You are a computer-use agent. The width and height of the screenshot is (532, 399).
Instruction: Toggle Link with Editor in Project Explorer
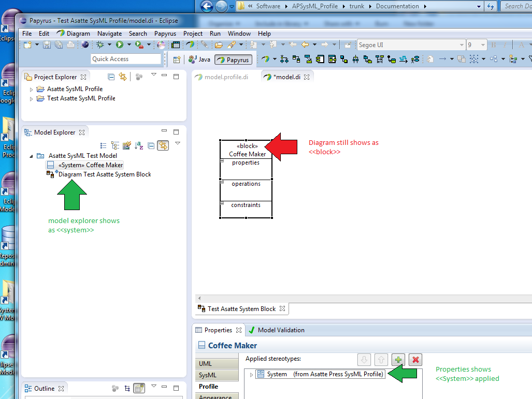123,77
